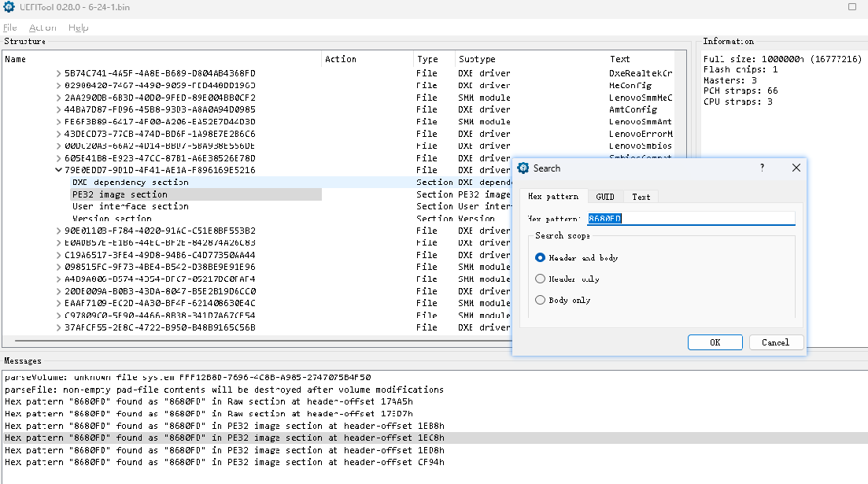The height and width of the screenshot is (484, 868).
Task: Expand file FE6F3B89 tree node
Action: pos(59,122)
